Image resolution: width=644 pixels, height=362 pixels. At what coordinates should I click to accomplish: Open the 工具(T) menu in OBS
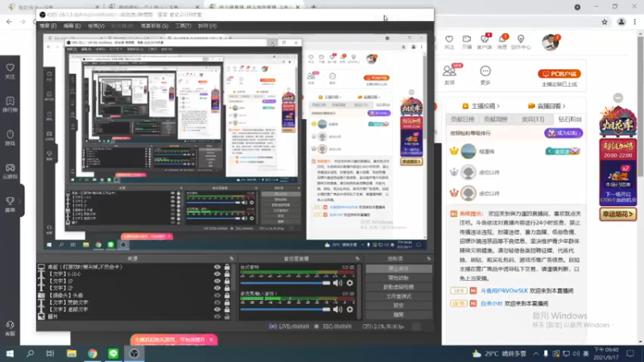[x=184, y=26]
